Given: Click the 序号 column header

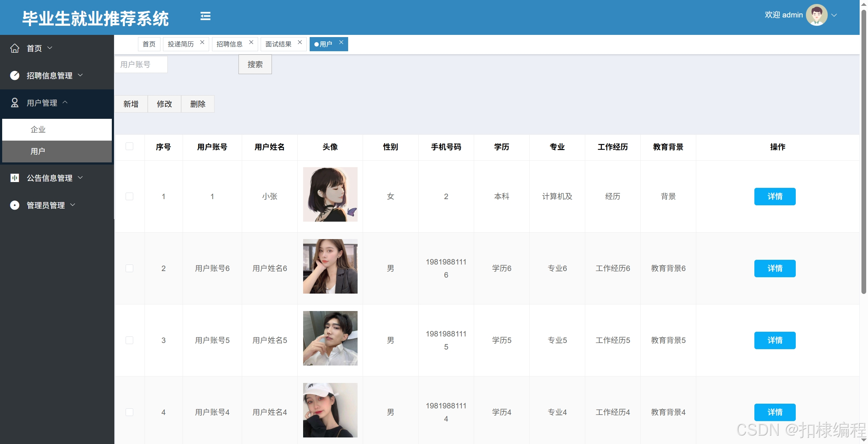Looking at the screenshot, I should coord(163,147).
